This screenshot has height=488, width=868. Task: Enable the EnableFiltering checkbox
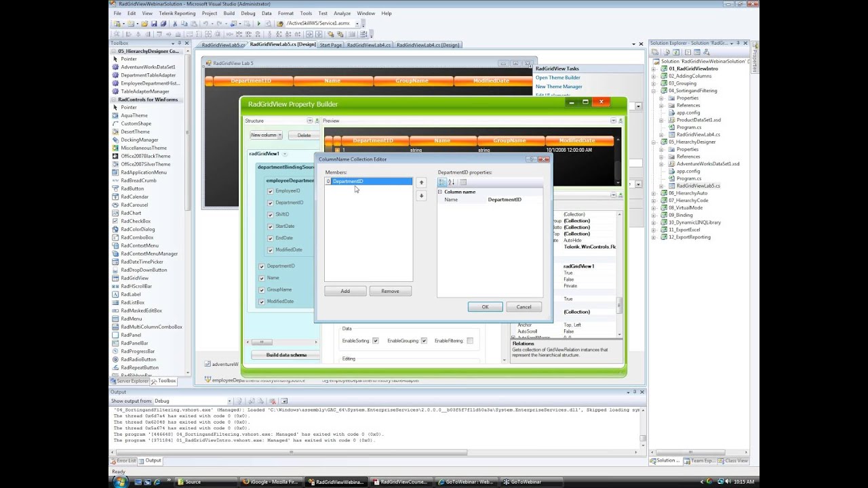[x=469, y=341]
